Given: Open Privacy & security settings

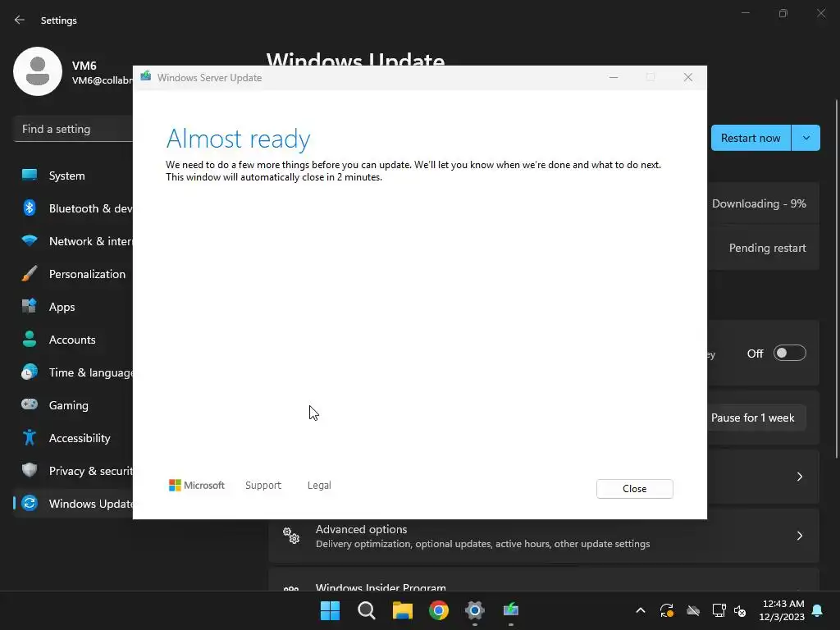Looking at the screenshot, I should pyautogui.click(x=73, y=471).
